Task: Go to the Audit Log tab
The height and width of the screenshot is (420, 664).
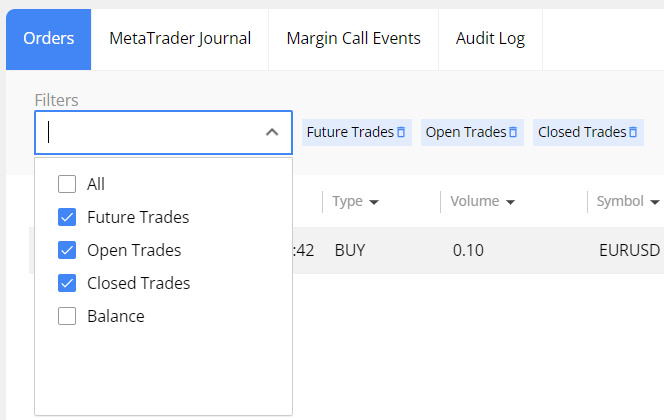Action: 490,39
